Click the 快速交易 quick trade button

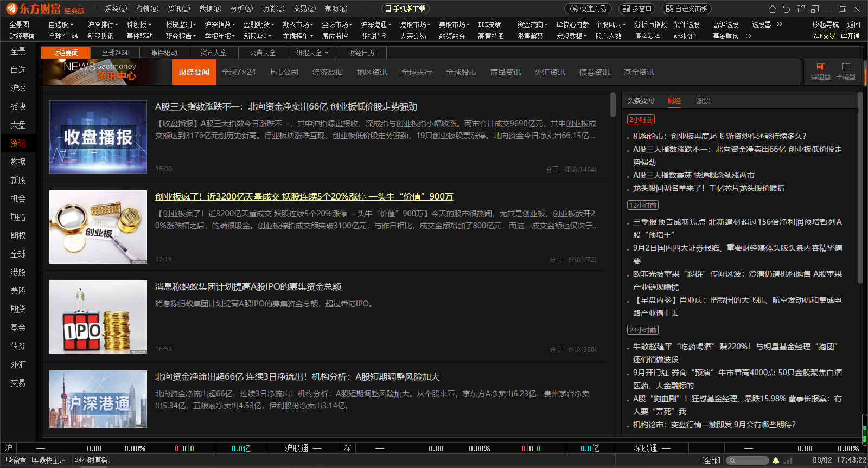[588, 9]
